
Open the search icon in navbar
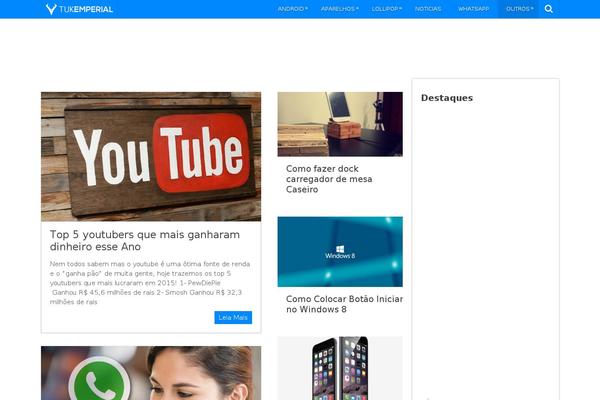tap(549, 9)
